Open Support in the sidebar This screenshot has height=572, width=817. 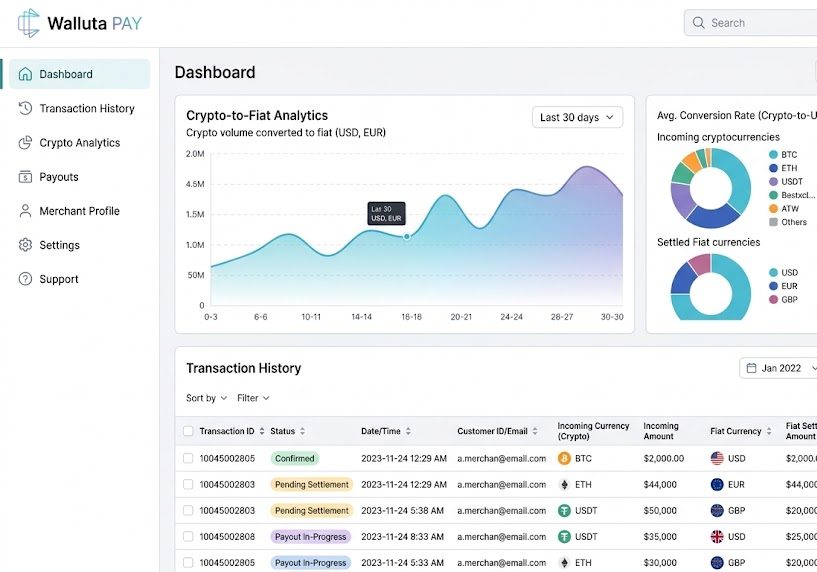click(x=80, y=279)
